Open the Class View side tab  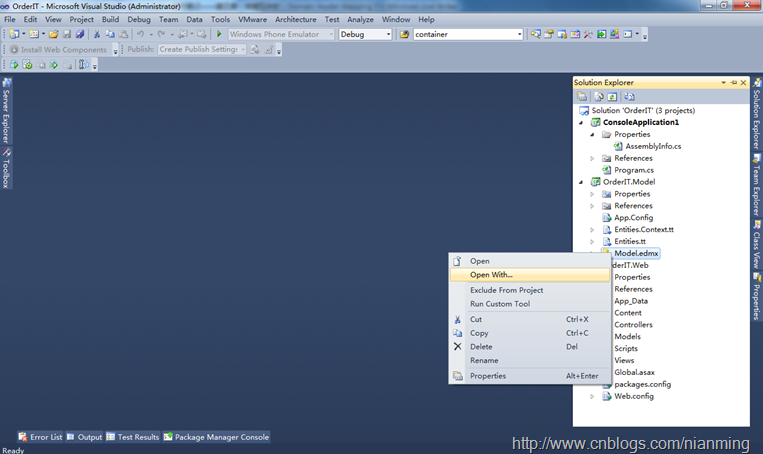pyautogui.click(x=757, y=244)
